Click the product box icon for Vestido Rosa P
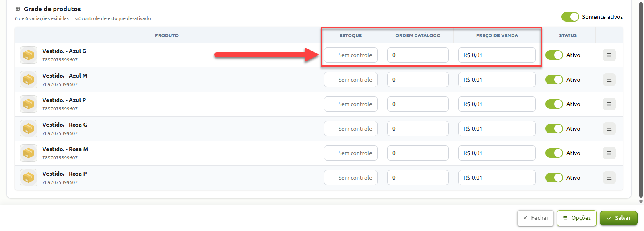 coord(29,178)
